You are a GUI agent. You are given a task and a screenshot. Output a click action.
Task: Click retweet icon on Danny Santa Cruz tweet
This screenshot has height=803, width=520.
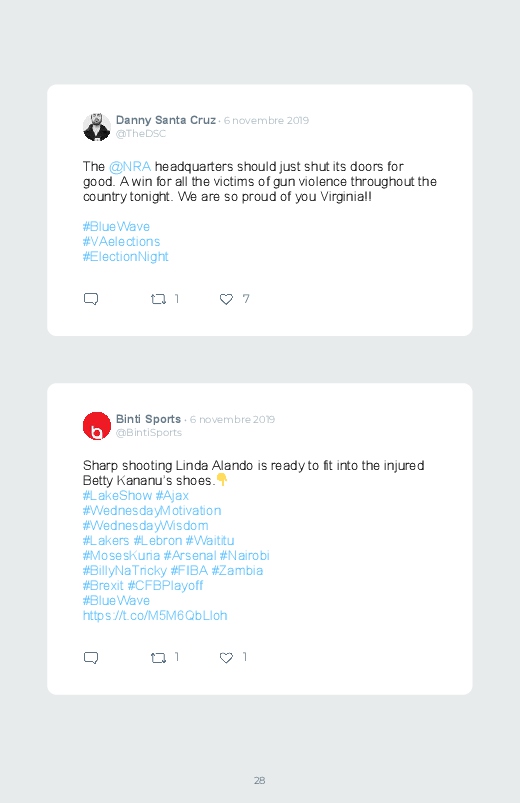(158, 299)
